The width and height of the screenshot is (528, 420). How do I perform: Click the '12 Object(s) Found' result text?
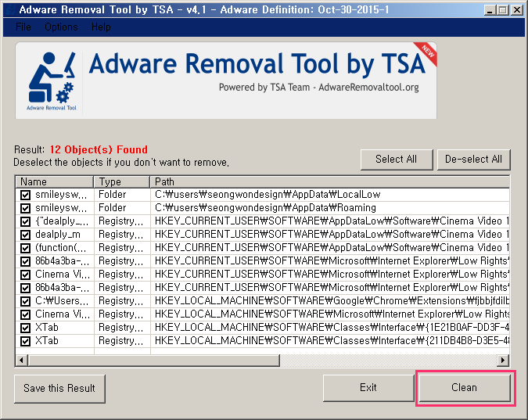tap(99, 150)
